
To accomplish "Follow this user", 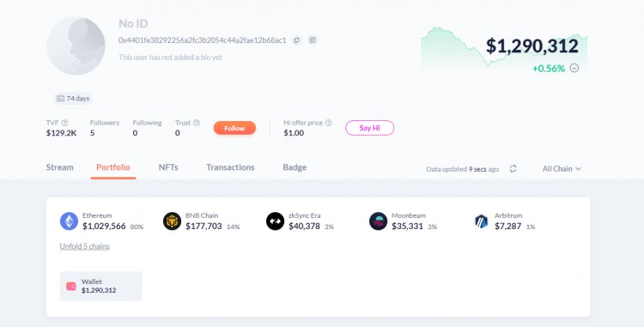I will tap(234, 128).
